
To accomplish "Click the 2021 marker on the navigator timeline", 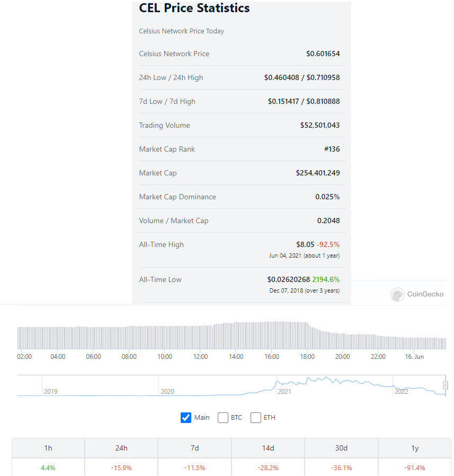I will [284, 392].
